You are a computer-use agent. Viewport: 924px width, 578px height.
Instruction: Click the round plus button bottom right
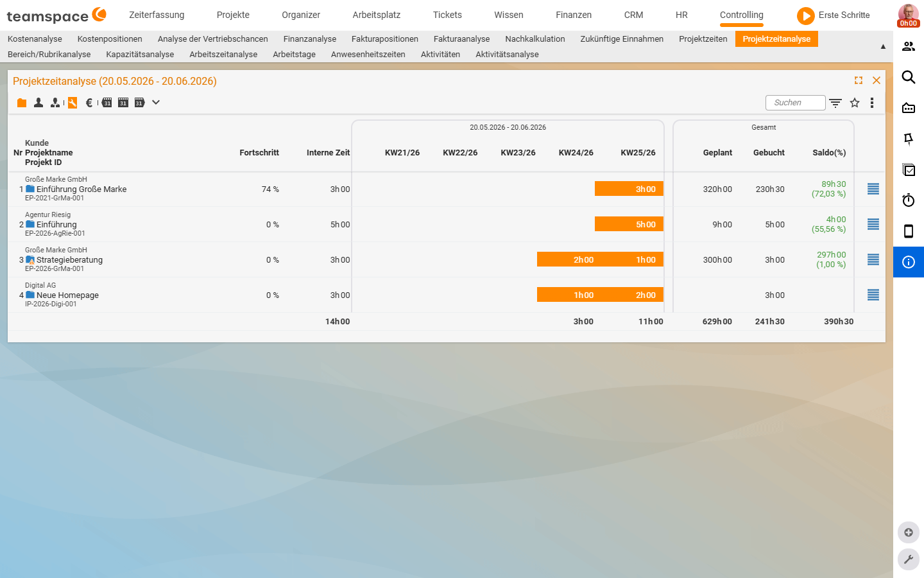[909, 532]
